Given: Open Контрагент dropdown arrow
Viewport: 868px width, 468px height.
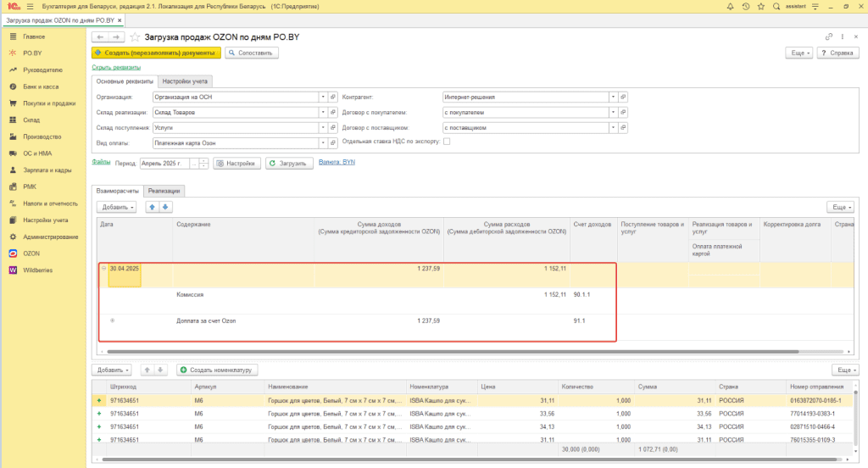Looking at the screenshot, I should click(613, 97).
